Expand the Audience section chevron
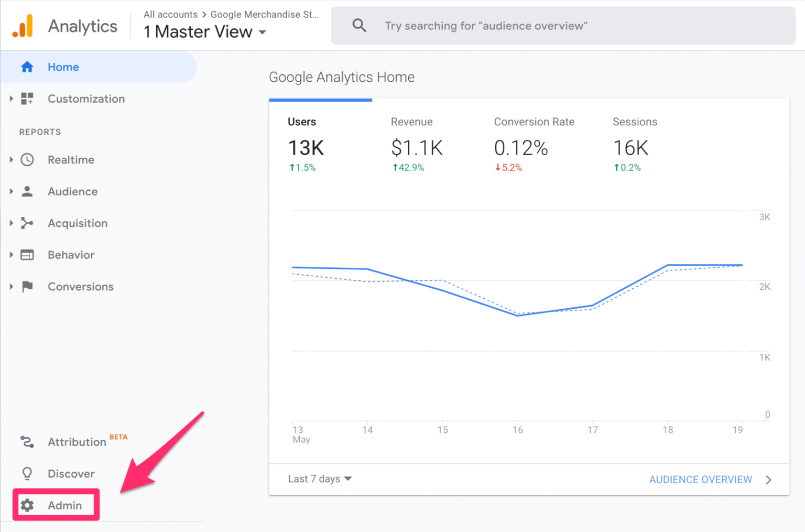Screen dimensions: 805x532 point(11,191)
